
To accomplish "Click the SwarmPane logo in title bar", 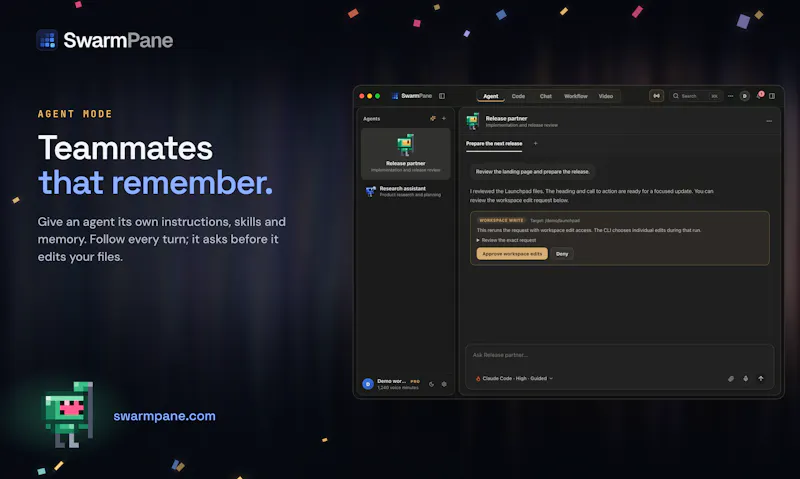I will tap(412, 96).
